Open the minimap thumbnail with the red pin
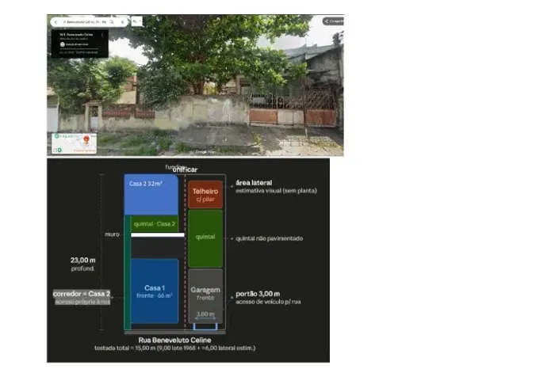 tap(75, 143)
